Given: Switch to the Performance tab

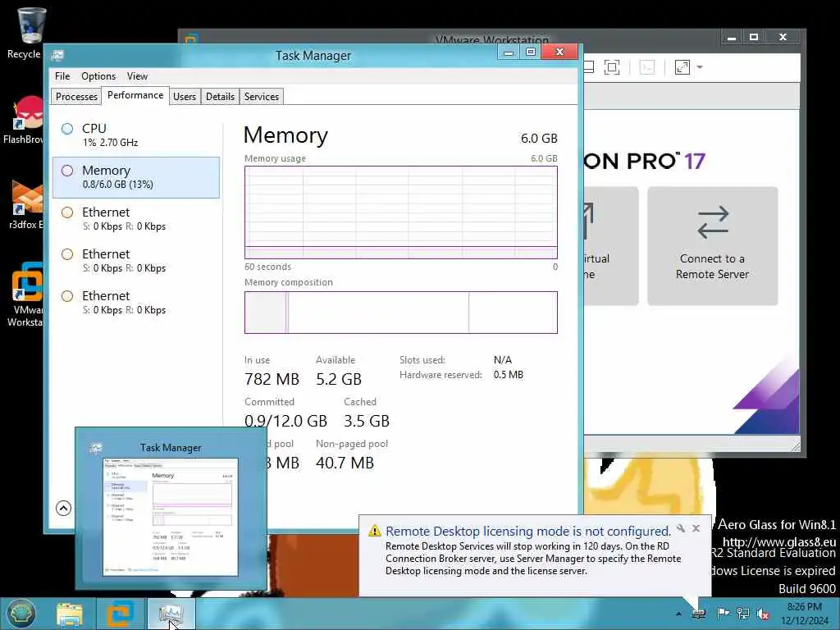Looking at the screenshot, I should 135,95.
